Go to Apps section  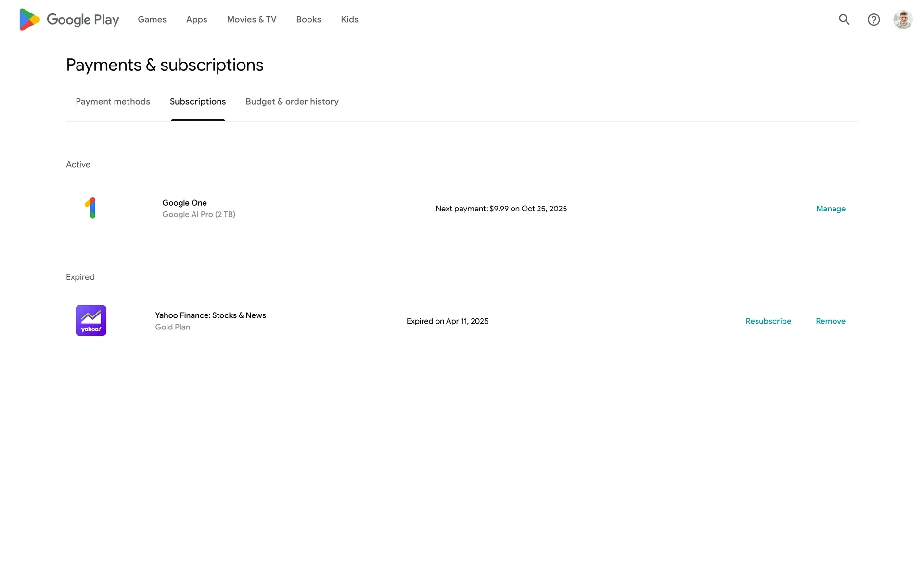(x=196, y=20)
